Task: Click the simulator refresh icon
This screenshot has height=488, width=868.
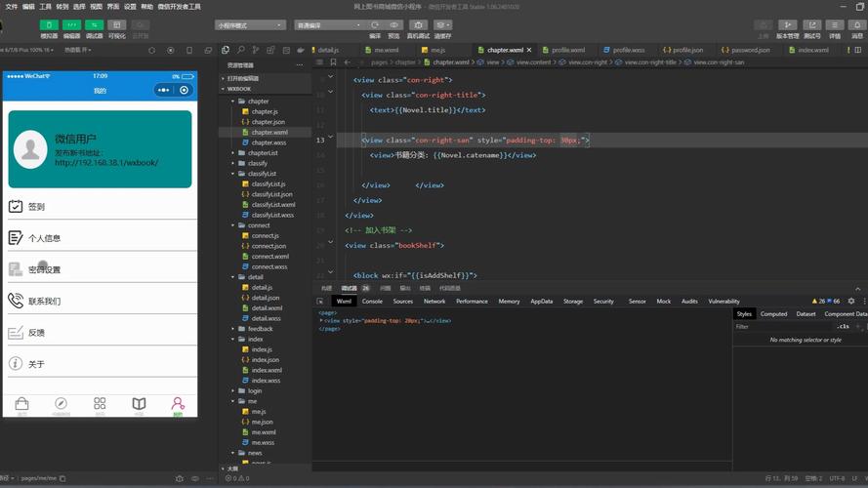Action: (151, 50)
